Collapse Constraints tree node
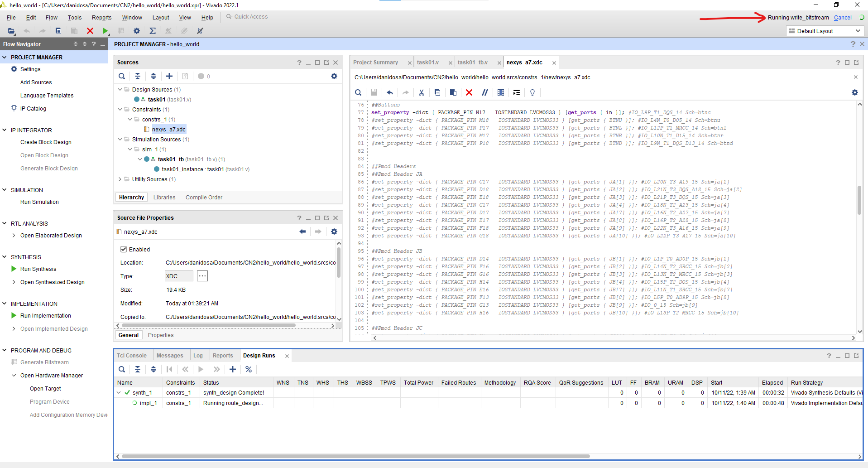868x468 pixels. click(x=120, y=110)
